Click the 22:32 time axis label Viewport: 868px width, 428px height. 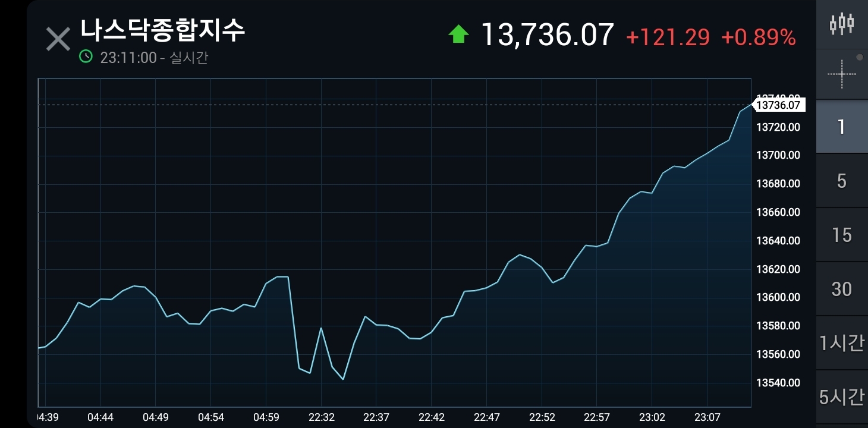click(321, 417)
